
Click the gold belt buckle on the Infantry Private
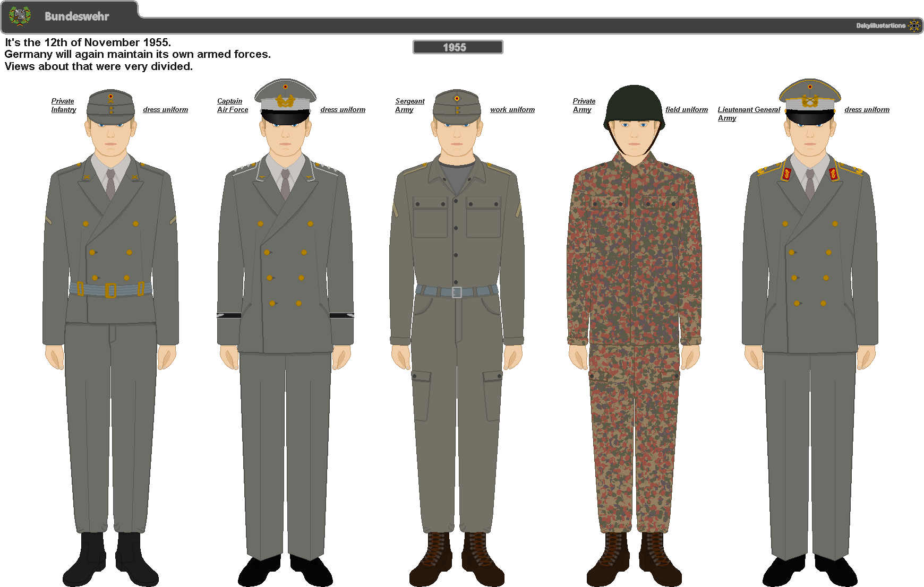[110, 290]
